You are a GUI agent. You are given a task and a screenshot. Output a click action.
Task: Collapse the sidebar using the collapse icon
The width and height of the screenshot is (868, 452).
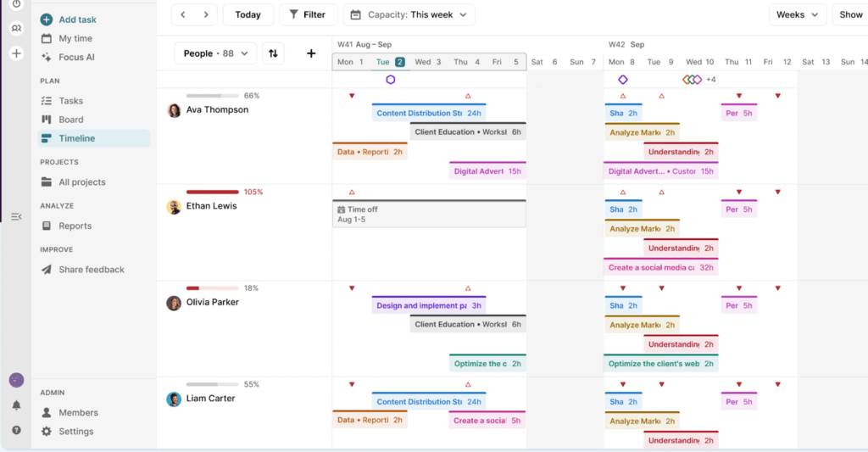click(16, 217)
